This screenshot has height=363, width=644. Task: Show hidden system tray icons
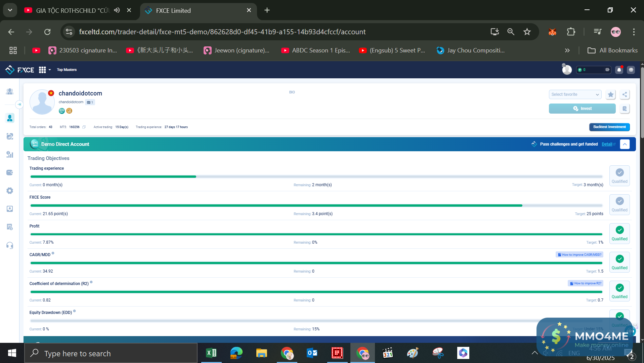coord(534,353)
